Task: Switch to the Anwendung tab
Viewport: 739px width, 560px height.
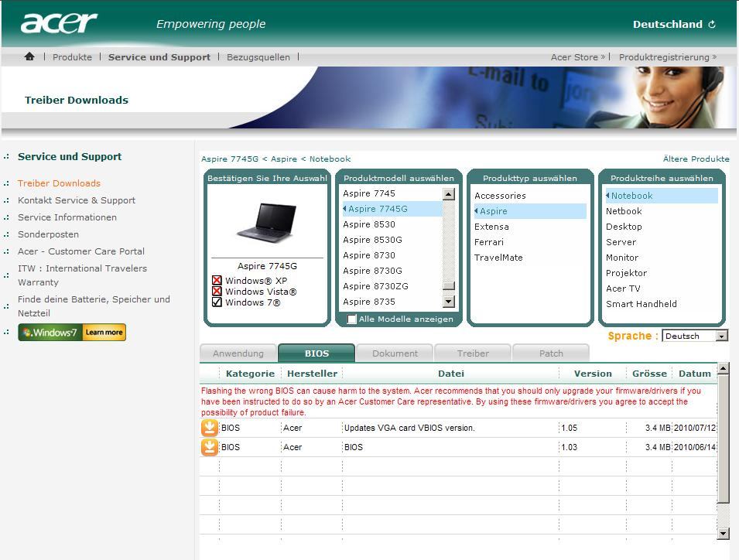Action: (x=238, y=353)
